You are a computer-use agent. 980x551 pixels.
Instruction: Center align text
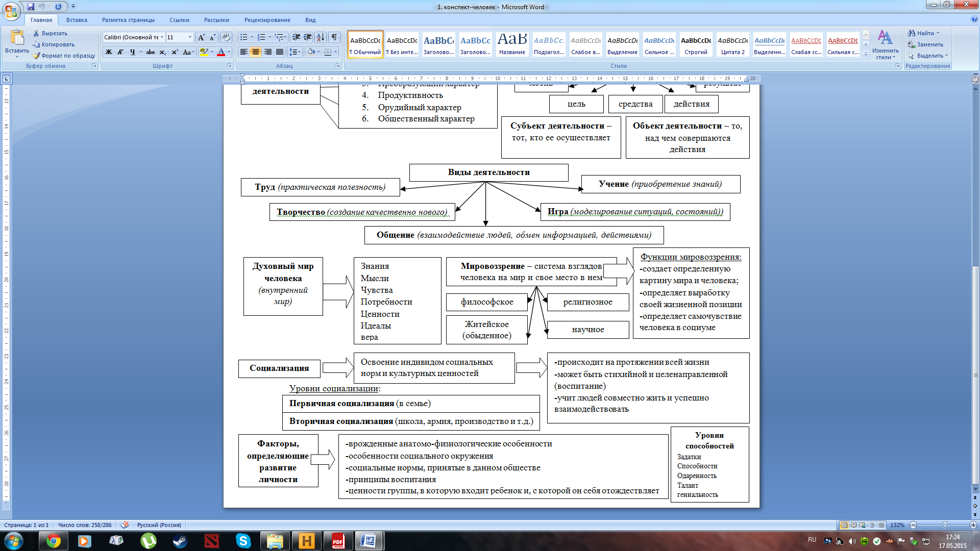[256, 52]
